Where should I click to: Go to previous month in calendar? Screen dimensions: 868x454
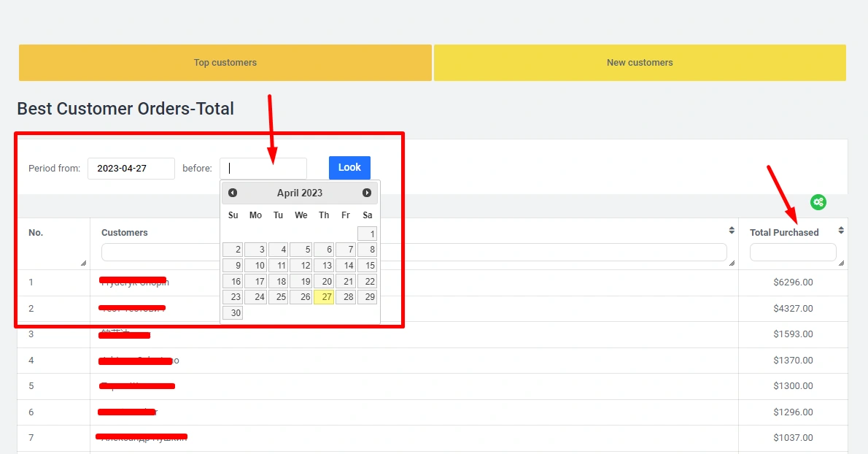coord(233,193)
